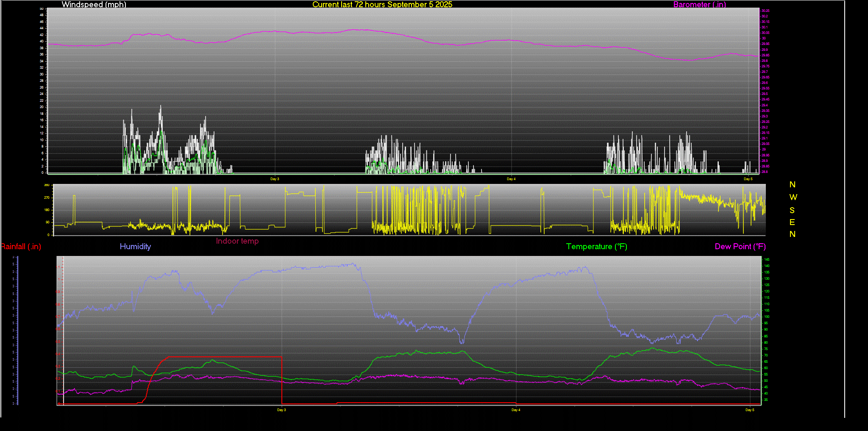
Task: Click the 'Indoor temp' legend label
Action: [237, 241]
